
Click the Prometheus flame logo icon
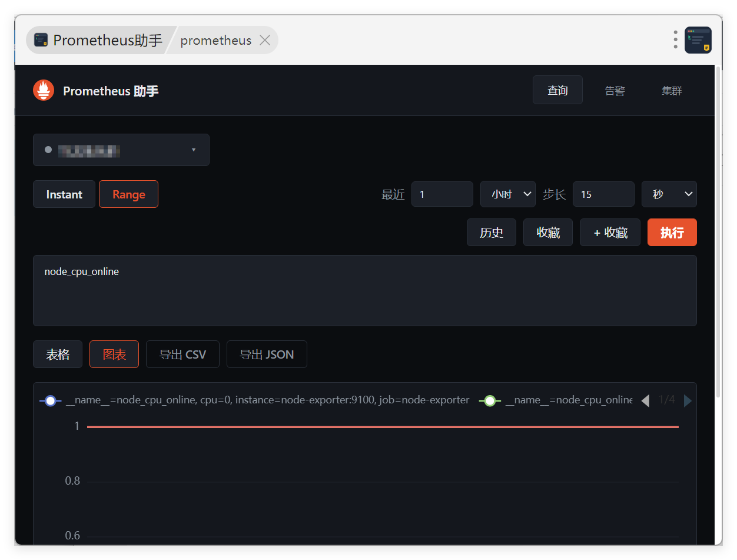pyautogui.click(x=44, y=91)
